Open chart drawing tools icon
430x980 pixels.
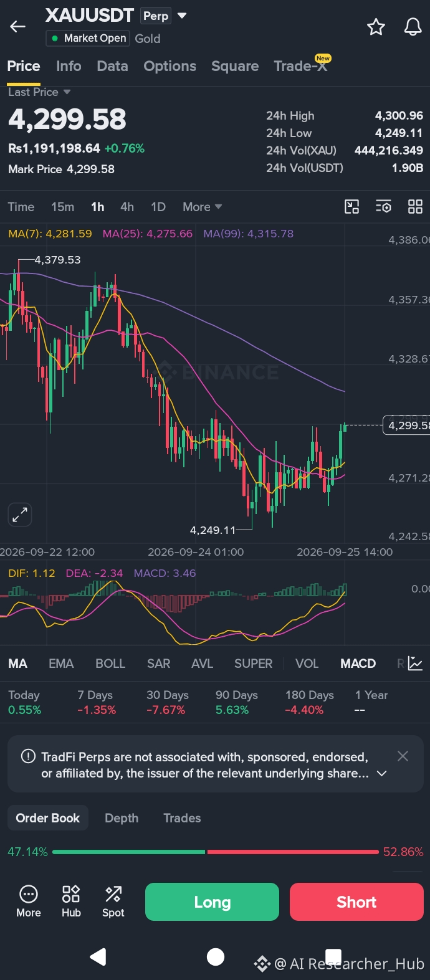tap(352, 207)
